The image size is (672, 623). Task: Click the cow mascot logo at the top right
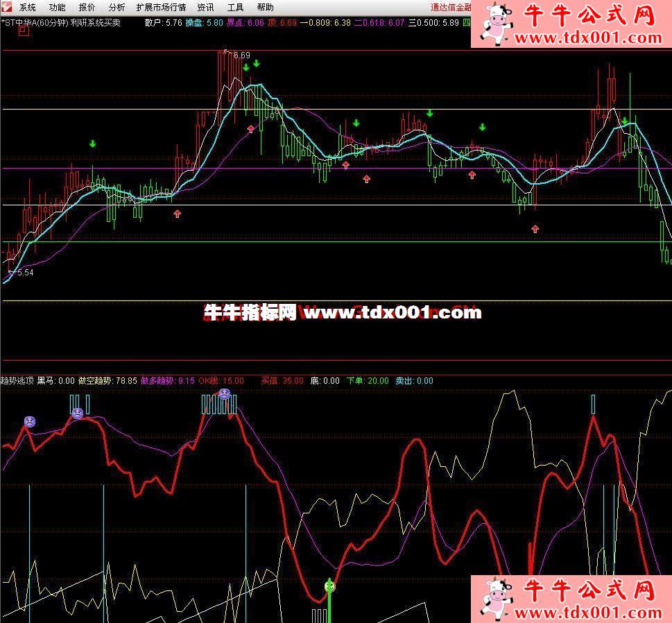(x=497, y=23)
